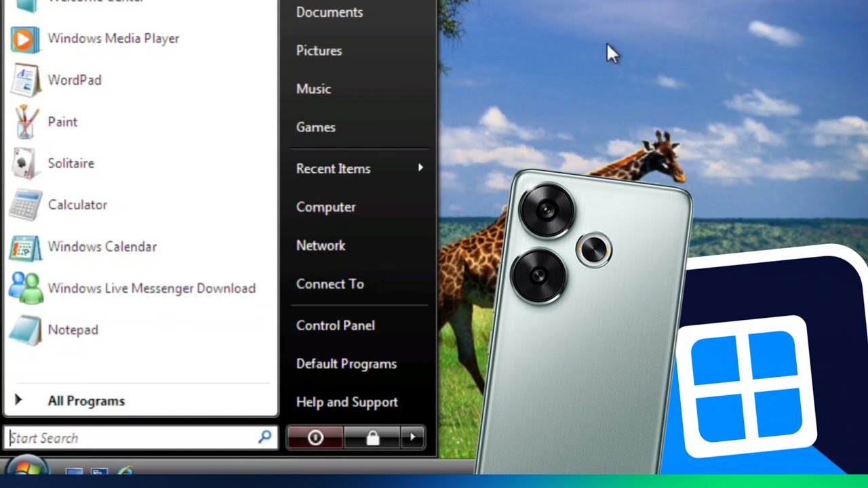Open Default Programs
868x488 pixels.
(x=347, y=364)
